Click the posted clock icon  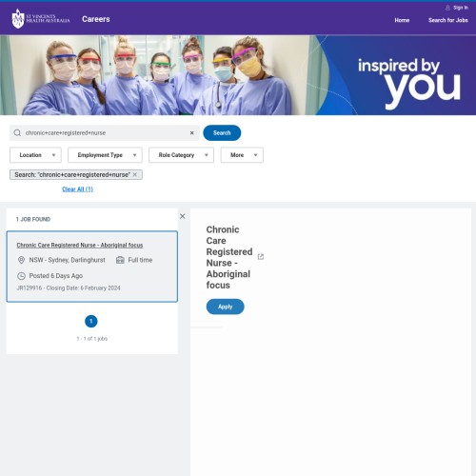[21, 276]
